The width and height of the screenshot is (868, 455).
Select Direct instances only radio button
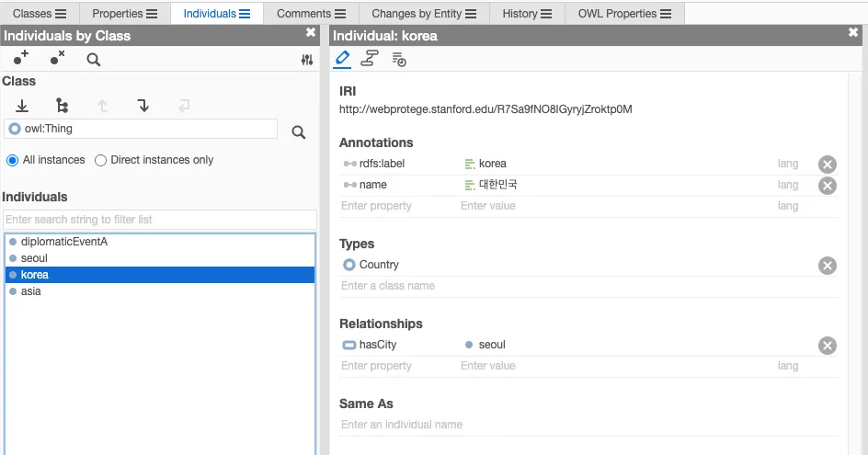point(100,161)
